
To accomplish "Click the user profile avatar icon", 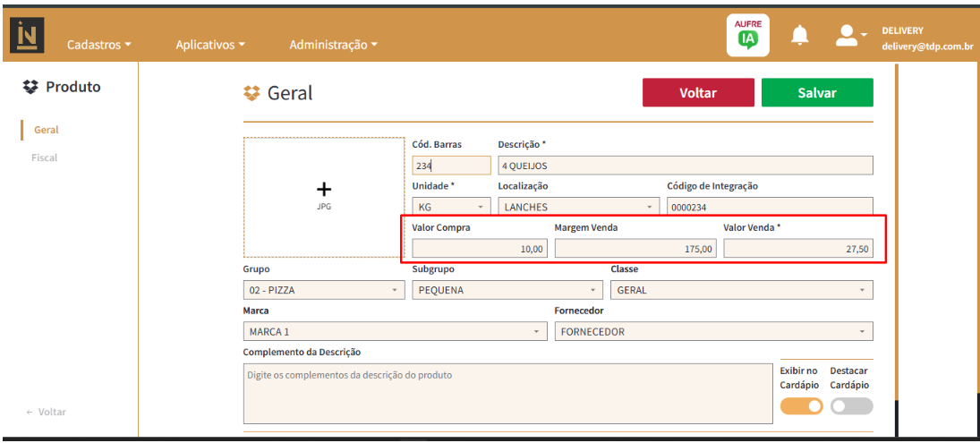I will click(x=846, y=36).
